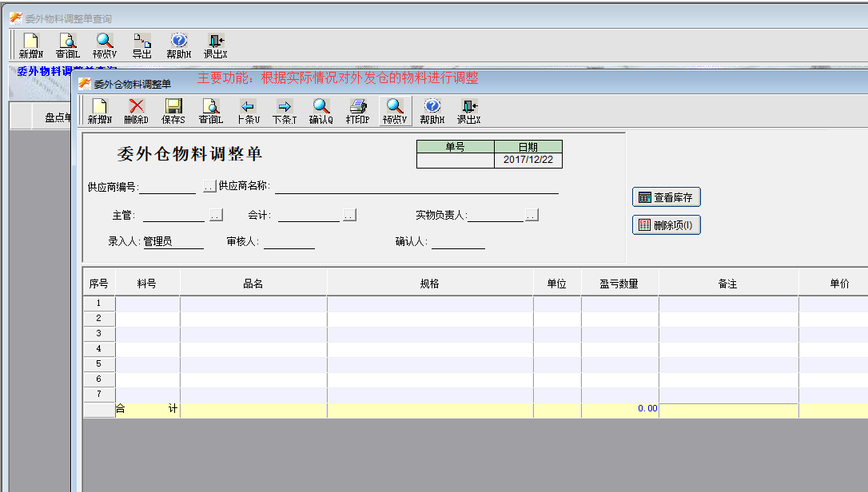Click 新增N in 委外仓物料调整单 toolbar
This screenshot has height=492, width=868.
[100, 111]
